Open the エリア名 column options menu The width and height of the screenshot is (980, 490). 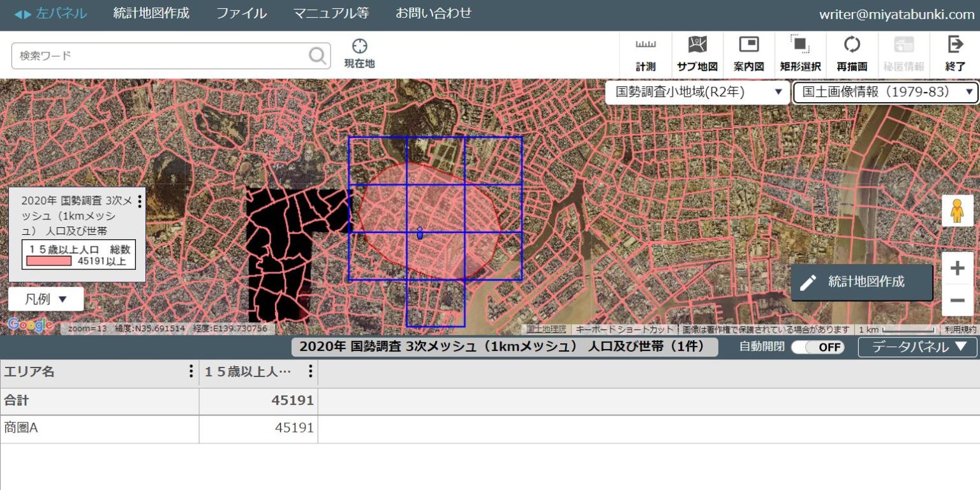click(189, 372)
